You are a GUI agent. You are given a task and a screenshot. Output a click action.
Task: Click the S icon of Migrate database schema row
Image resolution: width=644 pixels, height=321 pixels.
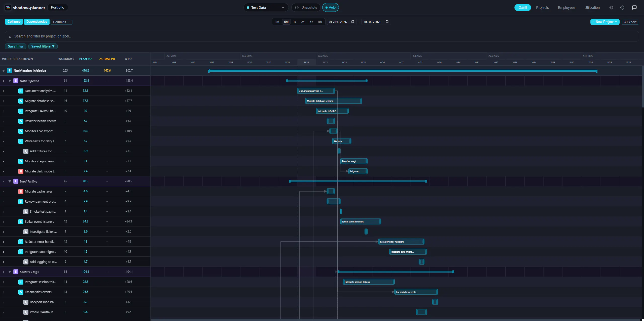(x=21, y=101)
